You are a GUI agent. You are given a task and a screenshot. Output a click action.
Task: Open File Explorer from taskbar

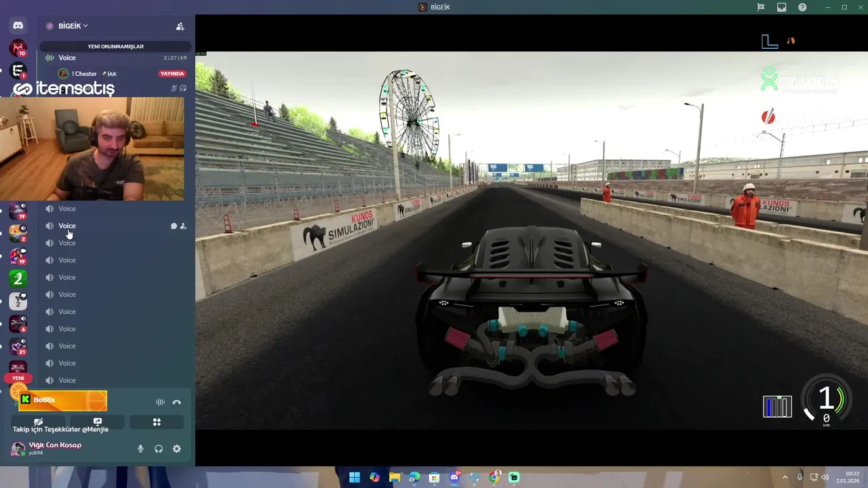(395, 477)
